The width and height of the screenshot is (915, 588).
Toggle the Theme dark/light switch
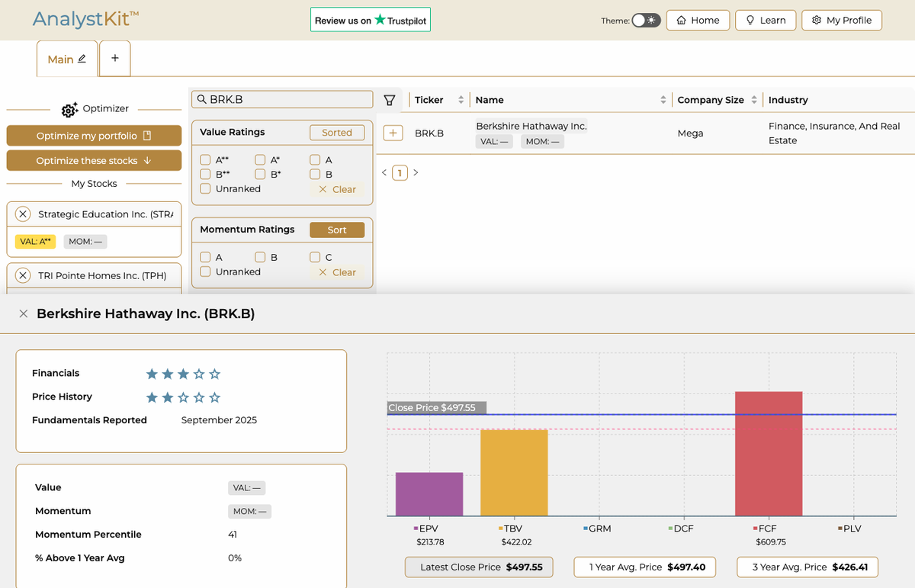click(647, 21)
